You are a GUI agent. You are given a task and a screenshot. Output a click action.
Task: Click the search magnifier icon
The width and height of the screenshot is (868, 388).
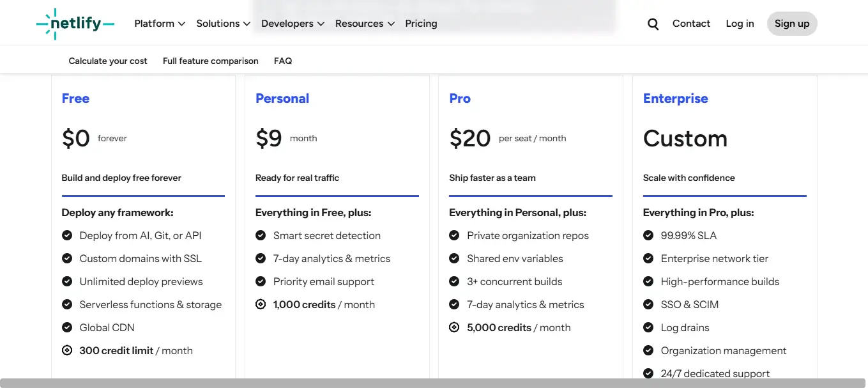[x=653, y=24]
